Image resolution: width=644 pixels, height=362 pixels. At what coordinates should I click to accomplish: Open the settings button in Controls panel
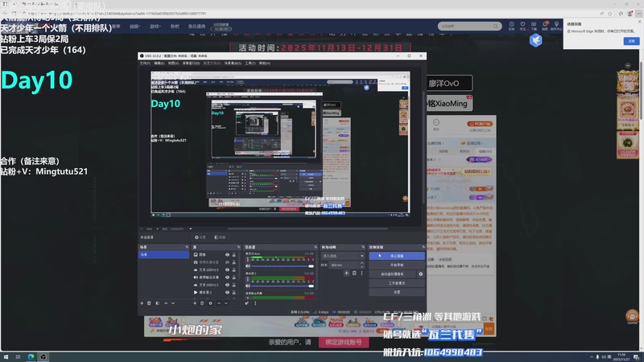point(397,292)
